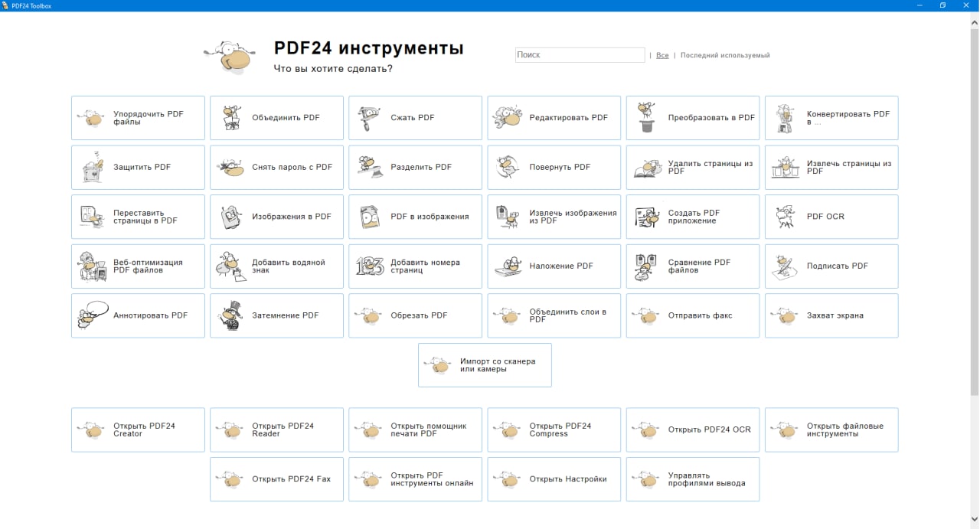
Task: Open Конвертировать PDF в ... tool
Action: pos(831,118)
